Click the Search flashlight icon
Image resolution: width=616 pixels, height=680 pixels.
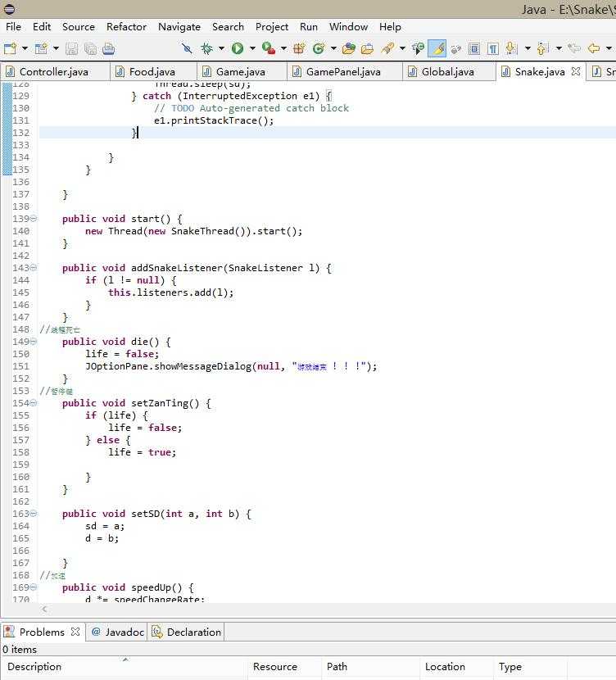[388, 48]
